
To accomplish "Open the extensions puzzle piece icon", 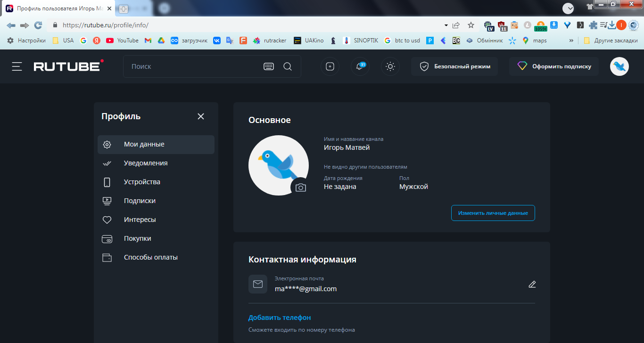I will click(593, 25).
